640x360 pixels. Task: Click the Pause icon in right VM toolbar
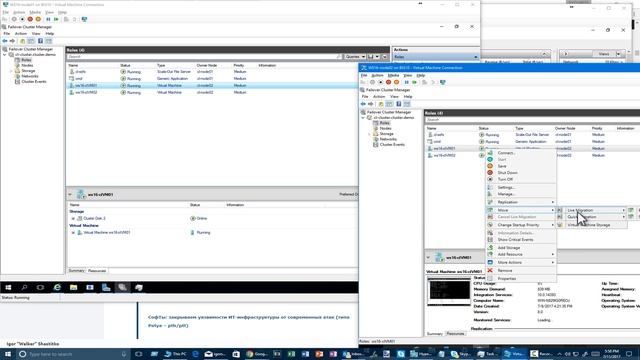[407, 82]
